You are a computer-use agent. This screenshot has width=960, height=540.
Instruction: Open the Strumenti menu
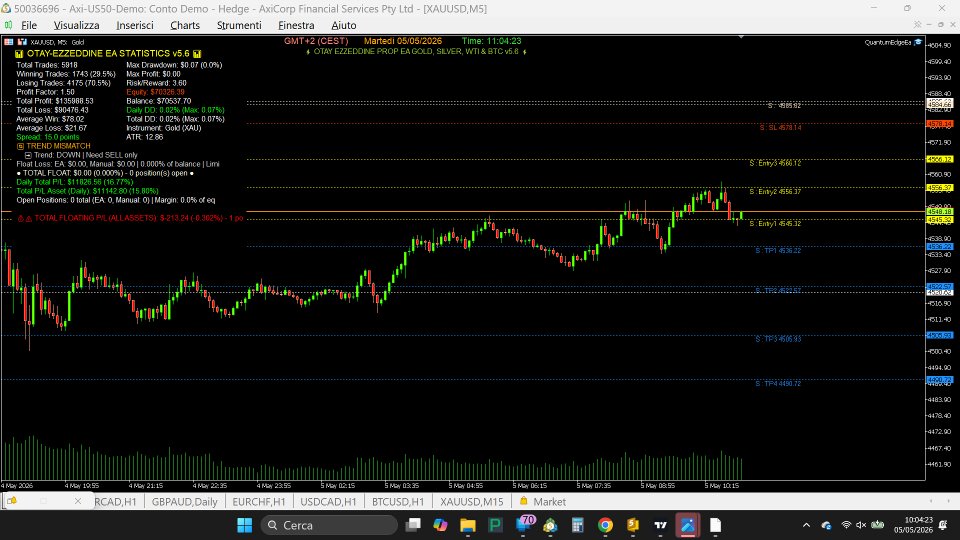coord(239,25)
